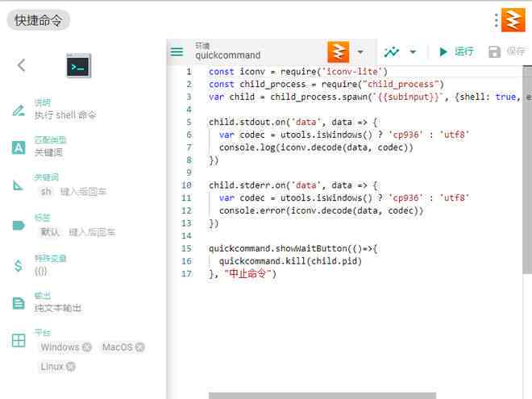Click the back arrow in left panel
Viewport: 532px width, 399px height.
click(22, 65)
